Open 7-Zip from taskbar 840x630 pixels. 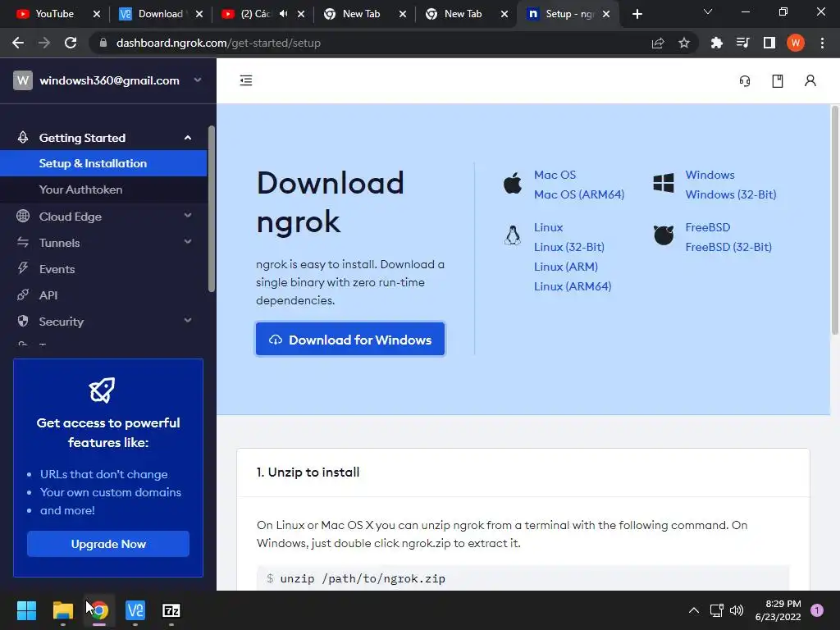tap(171, 610)
